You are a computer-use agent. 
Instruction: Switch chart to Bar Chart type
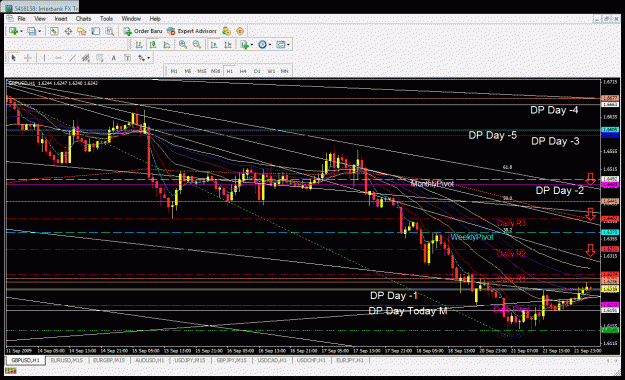[139, 45]
